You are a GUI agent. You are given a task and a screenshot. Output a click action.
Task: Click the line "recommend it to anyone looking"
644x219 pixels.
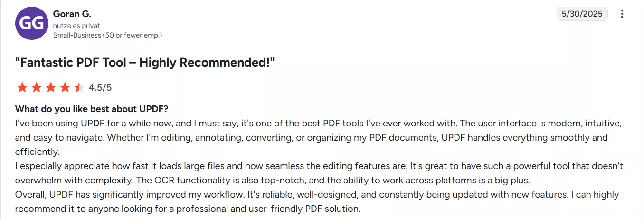click(188, 209)
